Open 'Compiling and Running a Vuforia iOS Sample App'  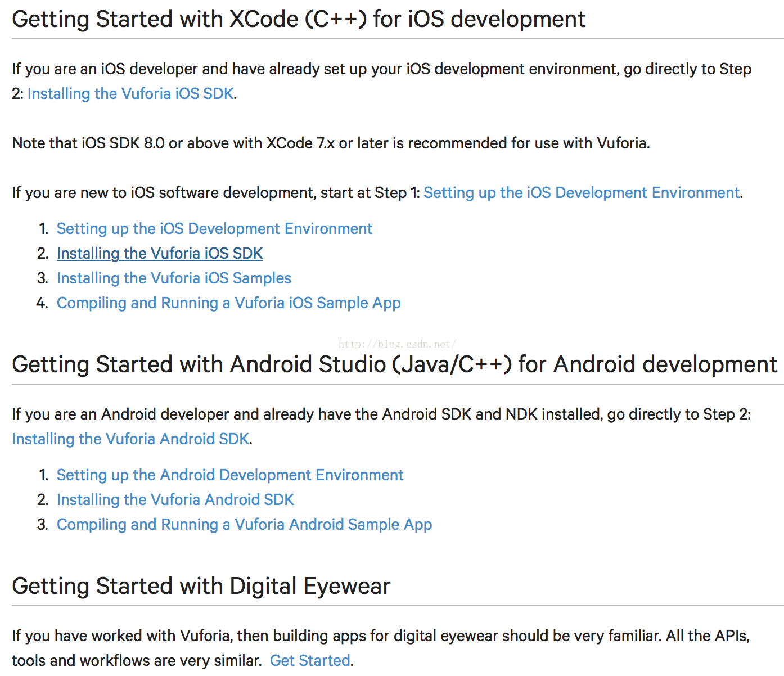229,303
